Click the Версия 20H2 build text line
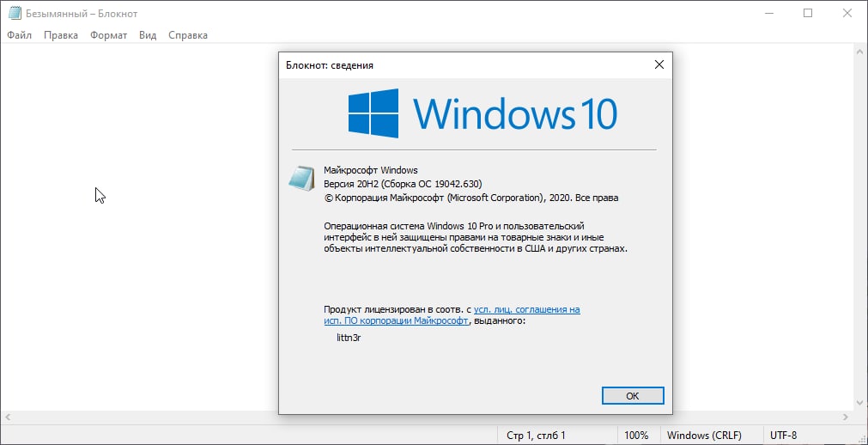This screenshot has height=445, width=868. tap(403, 184)
